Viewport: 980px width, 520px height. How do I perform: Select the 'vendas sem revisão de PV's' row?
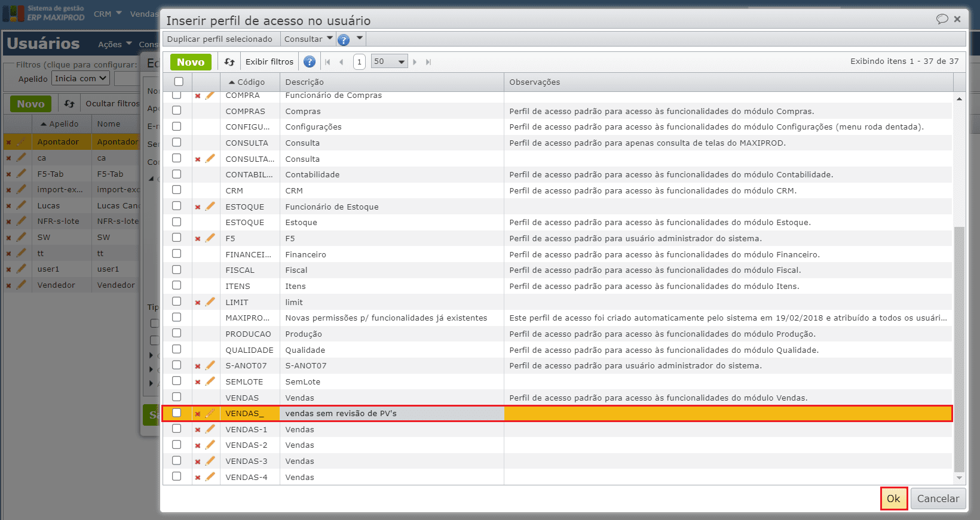click(x=557, y=413)
